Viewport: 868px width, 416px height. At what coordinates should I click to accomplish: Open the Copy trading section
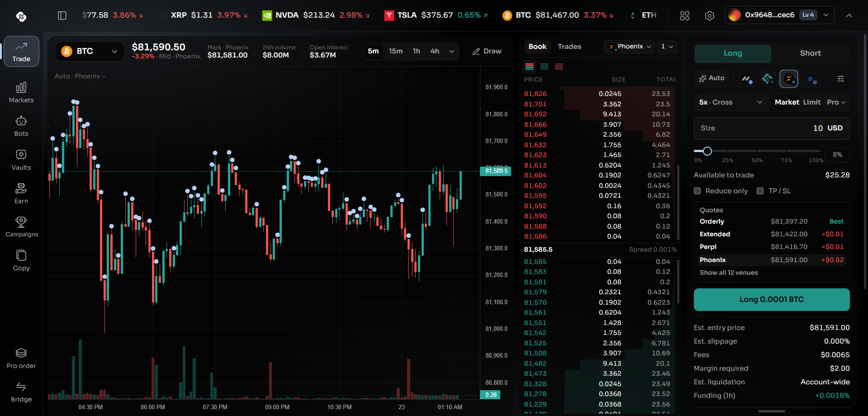(21, 261)
